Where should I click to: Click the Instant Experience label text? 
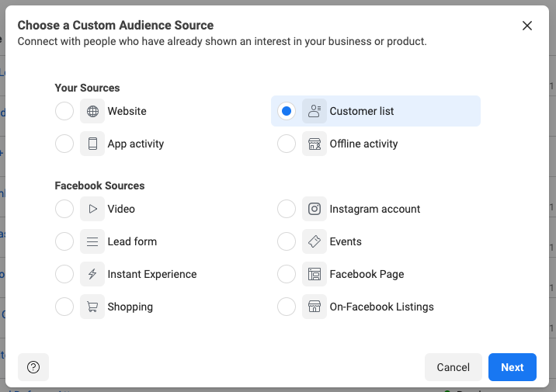click(x=152, y=274)
